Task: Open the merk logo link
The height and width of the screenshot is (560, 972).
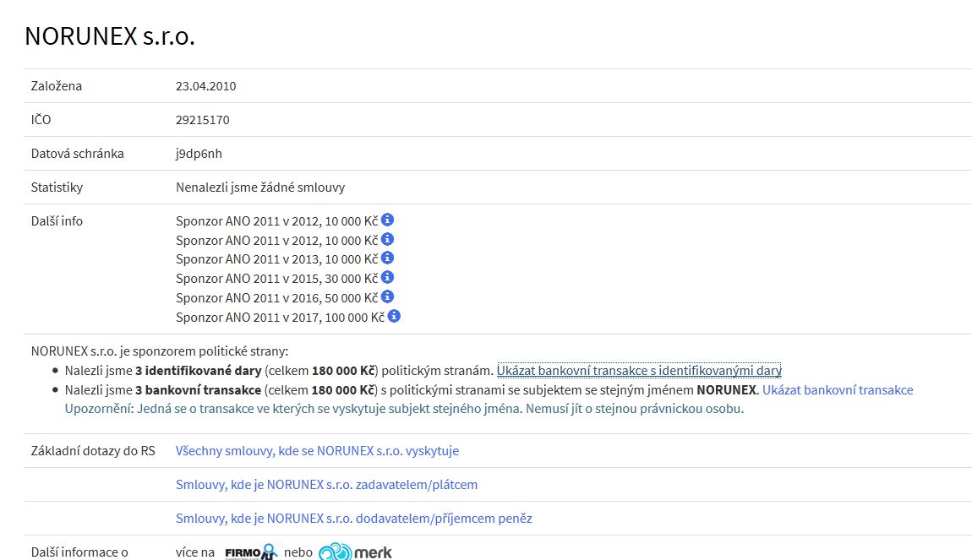Action: tap(355, 552)
